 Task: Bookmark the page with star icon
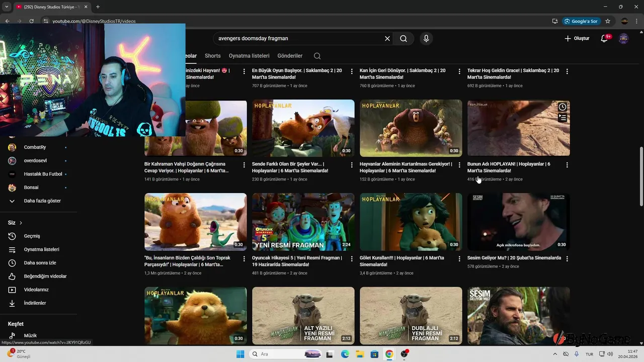608,21
